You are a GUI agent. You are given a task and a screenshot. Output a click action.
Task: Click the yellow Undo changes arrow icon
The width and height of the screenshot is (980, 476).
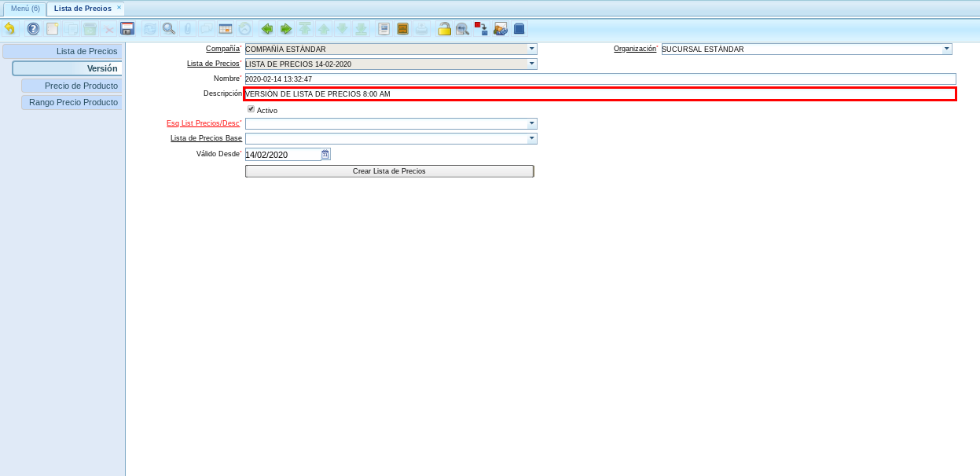pos(9,29)
